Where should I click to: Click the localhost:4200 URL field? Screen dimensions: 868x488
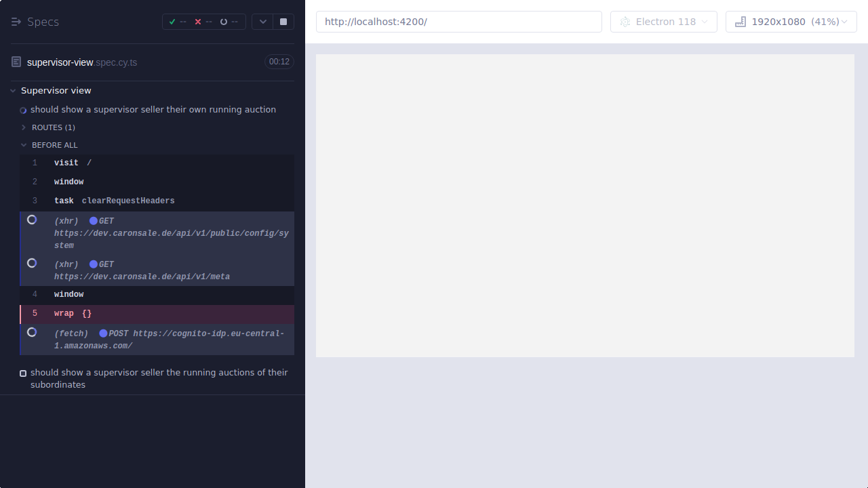pos(458,21)
